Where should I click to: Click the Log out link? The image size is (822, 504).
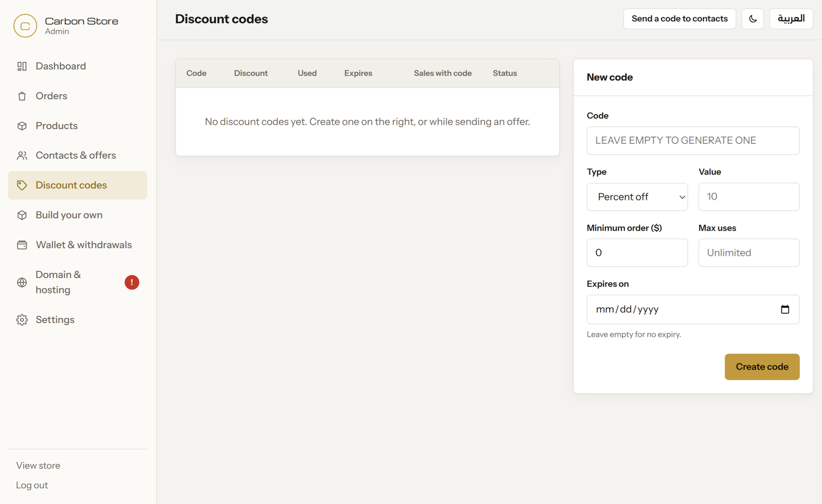[x=32, y=485]
